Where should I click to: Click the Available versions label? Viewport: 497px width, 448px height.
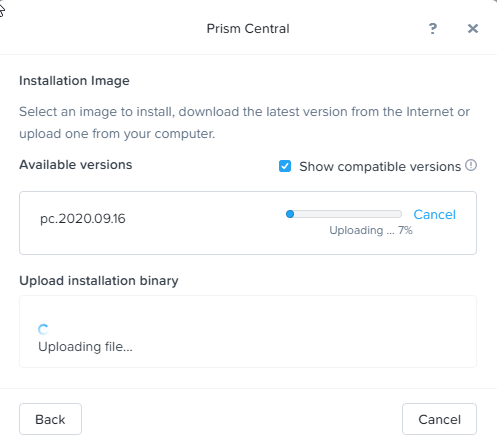pyautogui.click(x=76, y=165)
